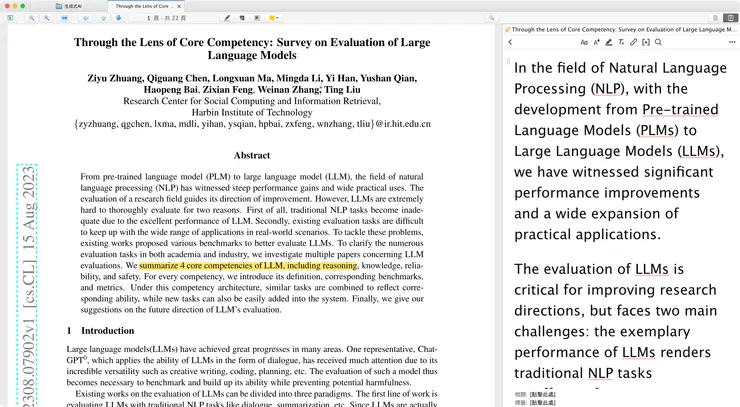Click the yellow highlighted text in abstract

coord(248,265)
